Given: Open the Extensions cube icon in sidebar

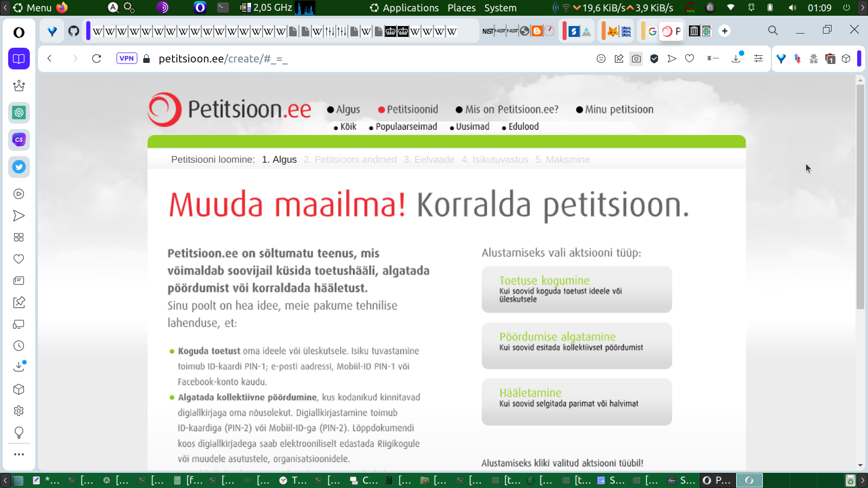Looking at the screenshot, I should [19, 389].
